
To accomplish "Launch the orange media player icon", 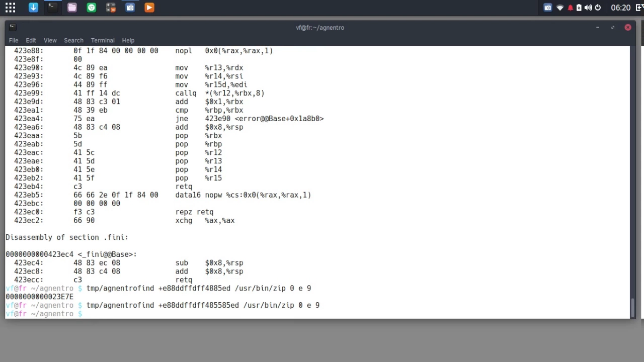I will click(149, 8).
